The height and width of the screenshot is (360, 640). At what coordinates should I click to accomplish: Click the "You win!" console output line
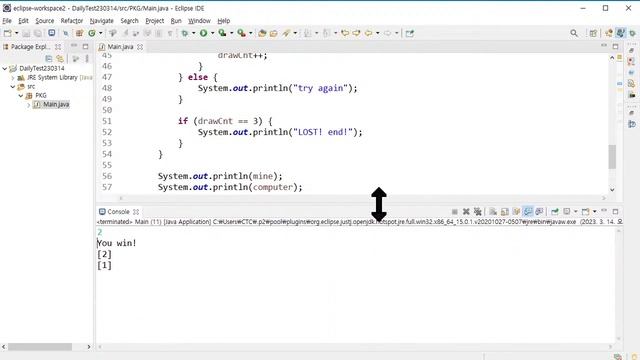117,243
